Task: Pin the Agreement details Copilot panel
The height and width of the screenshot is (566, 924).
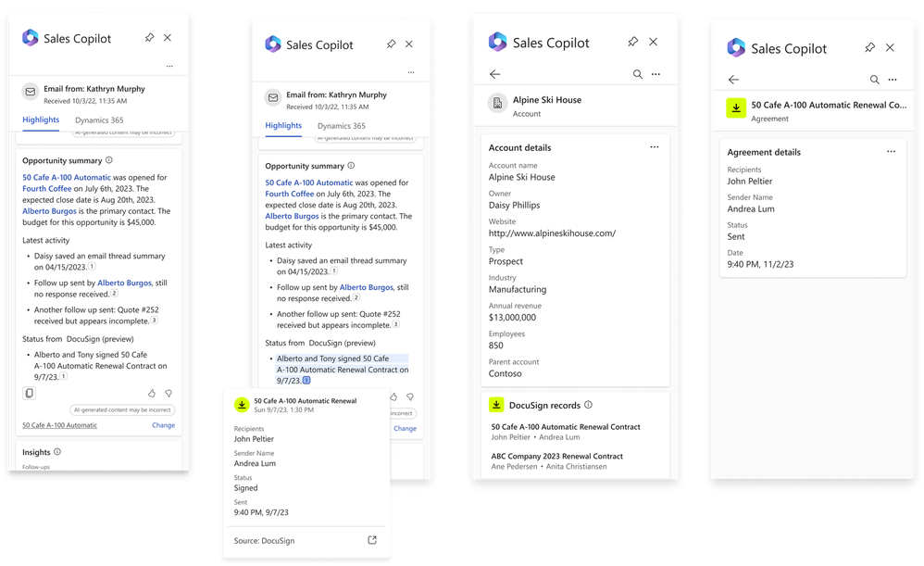Action: point(869,48)
